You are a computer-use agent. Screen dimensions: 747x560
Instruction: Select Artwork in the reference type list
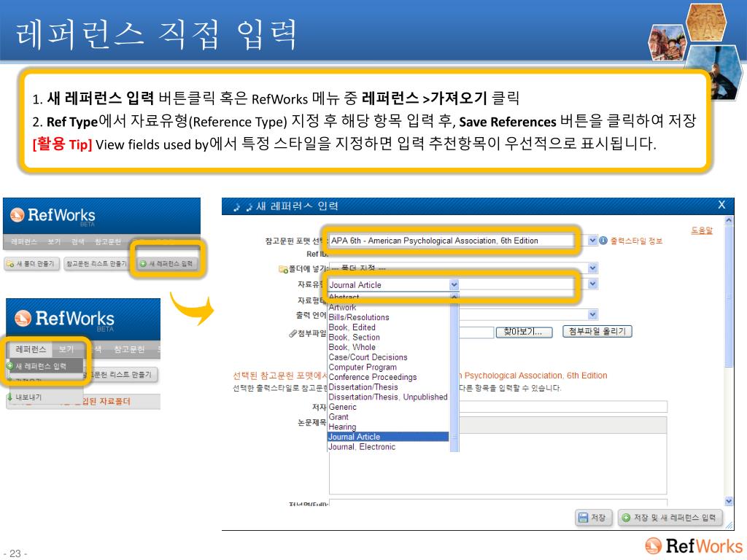coord(388,308)
